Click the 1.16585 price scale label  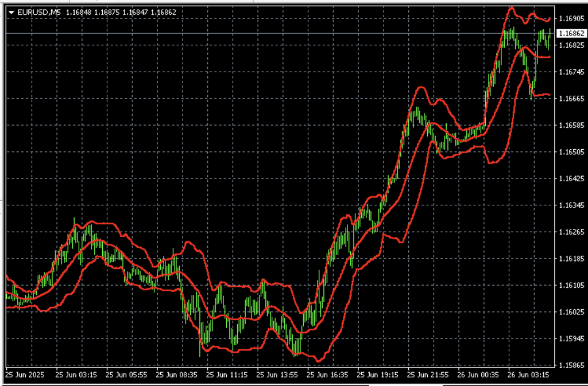tap(571, 125)
